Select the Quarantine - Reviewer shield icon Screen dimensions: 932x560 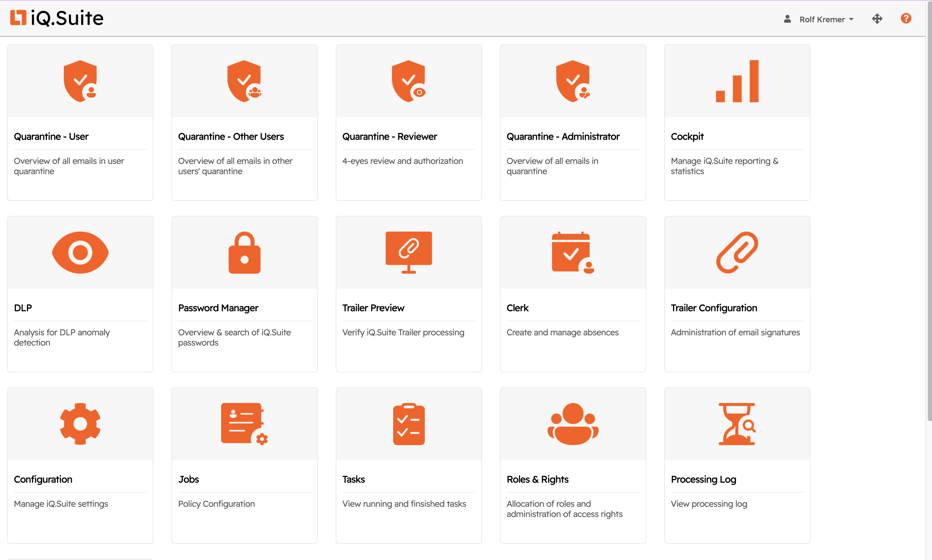coord(409,81)
